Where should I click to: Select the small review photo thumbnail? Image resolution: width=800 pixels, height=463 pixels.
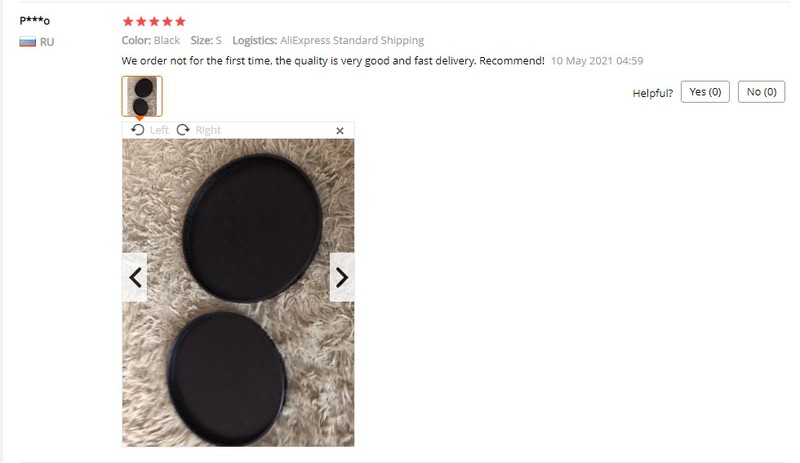142,96
